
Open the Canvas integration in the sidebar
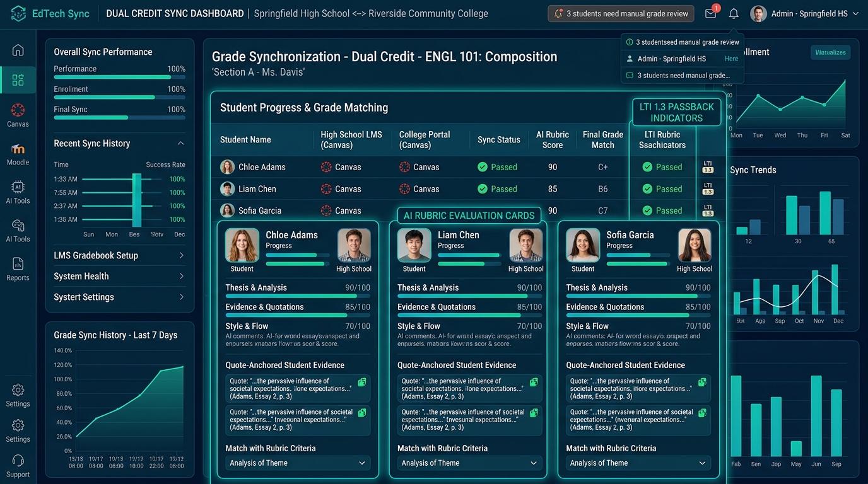pos(18,115)
